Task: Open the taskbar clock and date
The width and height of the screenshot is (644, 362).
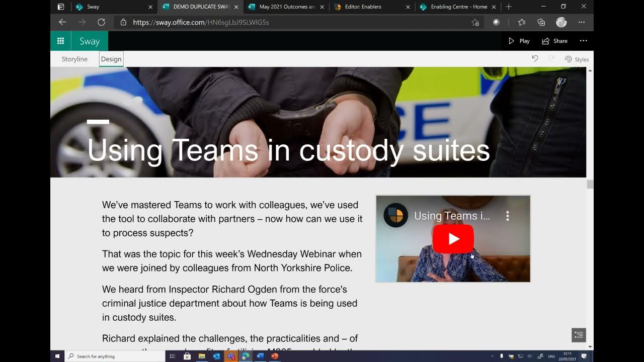Action: coord(568,356)
